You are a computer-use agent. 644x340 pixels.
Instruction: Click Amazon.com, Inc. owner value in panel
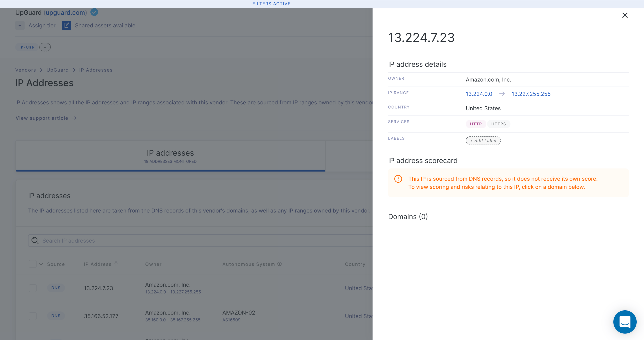(x=488, y=80)
